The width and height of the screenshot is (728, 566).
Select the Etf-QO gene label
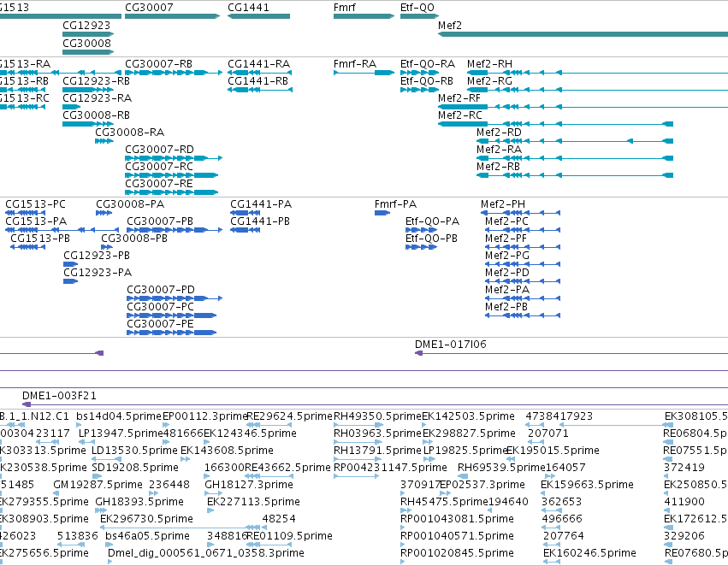pos(417,8)
